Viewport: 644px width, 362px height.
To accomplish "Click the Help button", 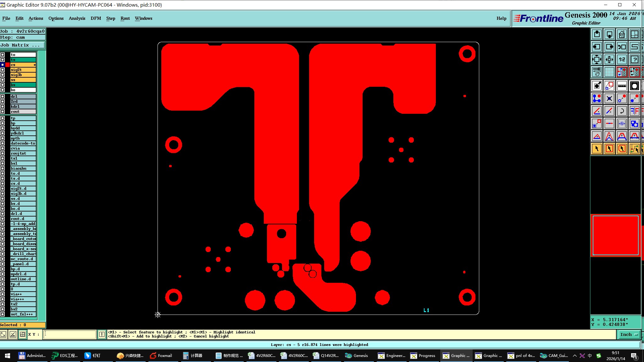I will tap(501, 18).
